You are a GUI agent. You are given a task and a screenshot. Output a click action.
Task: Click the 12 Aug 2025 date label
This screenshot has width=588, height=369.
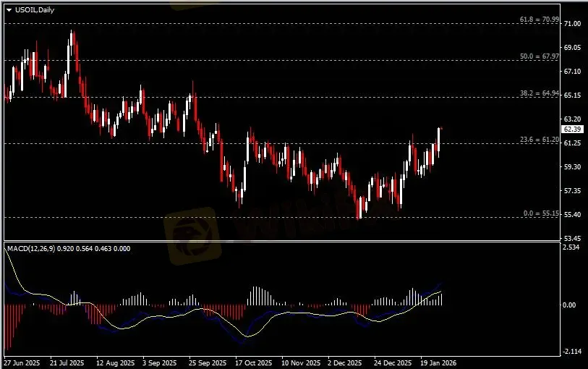pos(115,363)
